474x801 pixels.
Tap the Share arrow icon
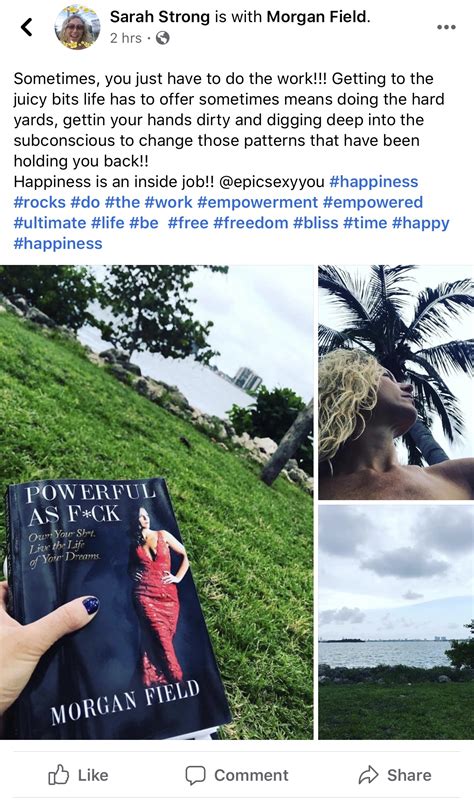(x=368, y=775)
